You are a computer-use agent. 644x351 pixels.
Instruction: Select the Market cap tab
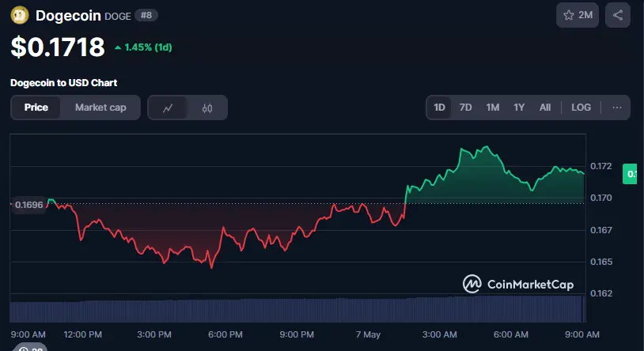coord(100,108)
